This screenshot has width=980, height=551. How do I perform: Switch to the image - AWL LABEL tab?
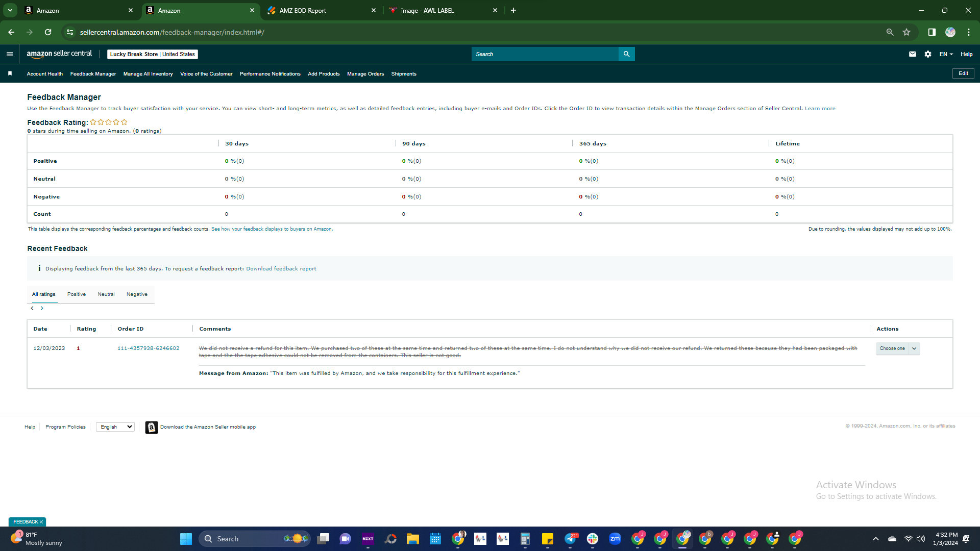[x=443, y=10]
